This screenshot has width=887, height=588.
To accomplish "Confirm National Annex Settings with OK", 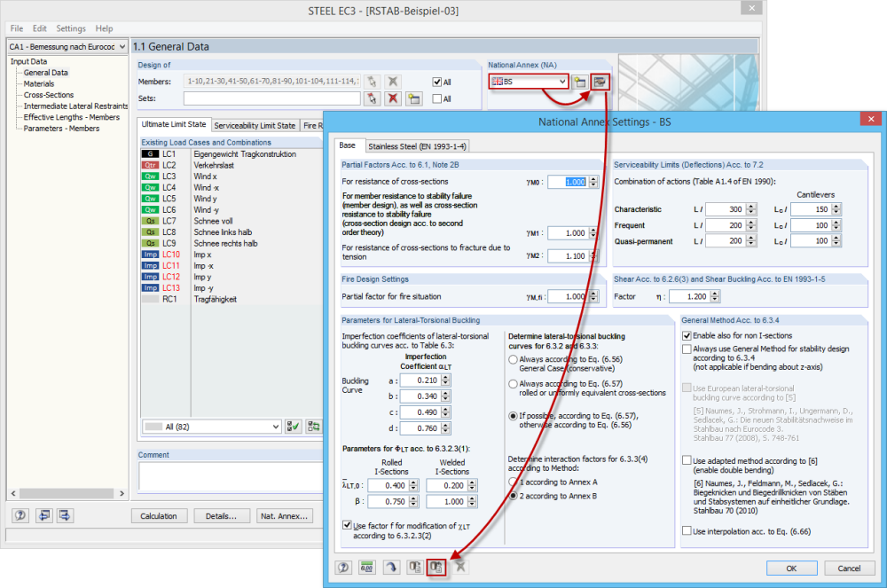I will (x=791, y=568).
